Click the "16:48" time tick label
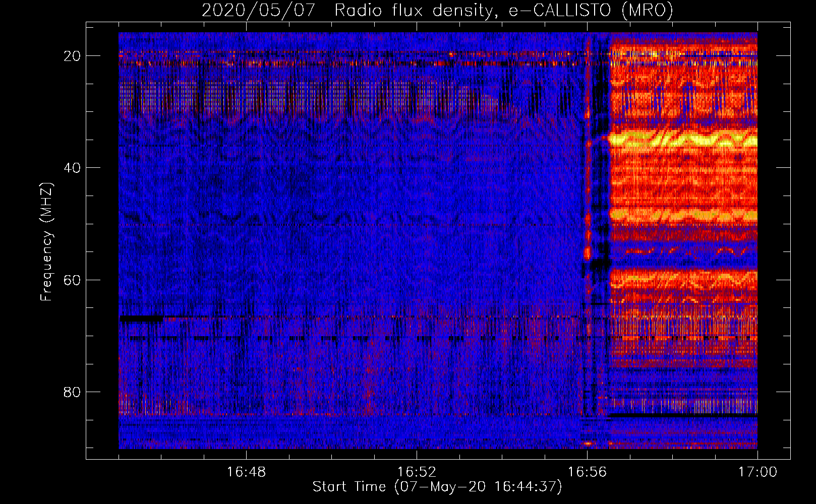 246,472
